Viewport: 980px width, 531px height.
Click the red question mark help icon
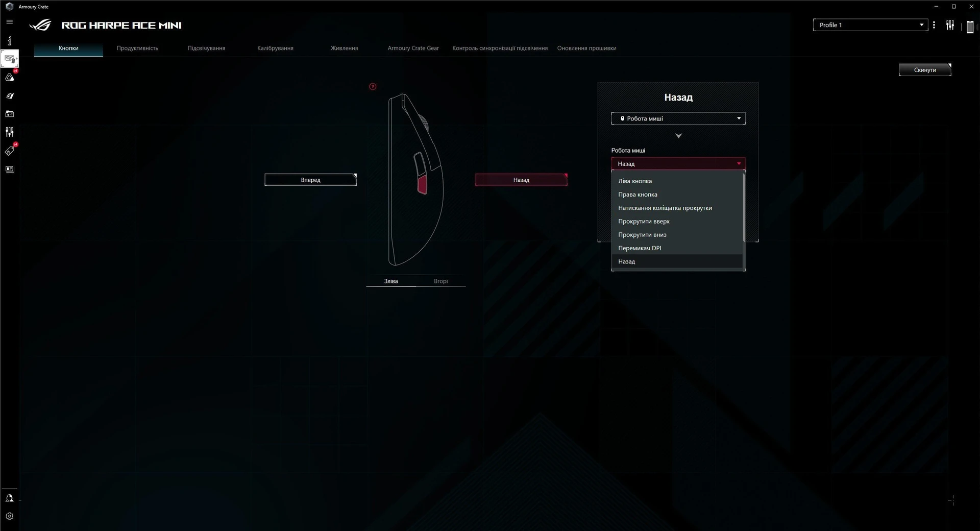(373, 86)
